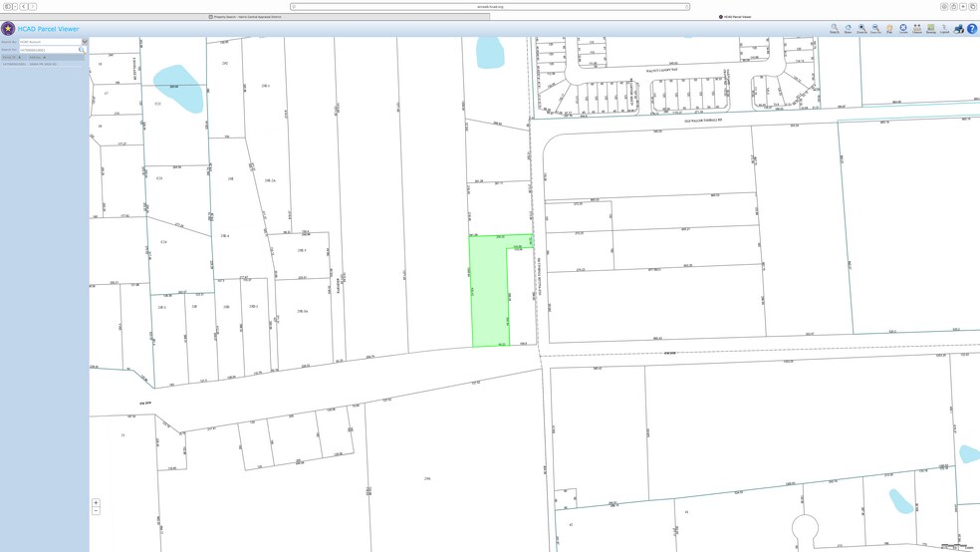This screenshot has height=552, width=980.
Task: Activate the Pan tool
Action: point(889,29)
